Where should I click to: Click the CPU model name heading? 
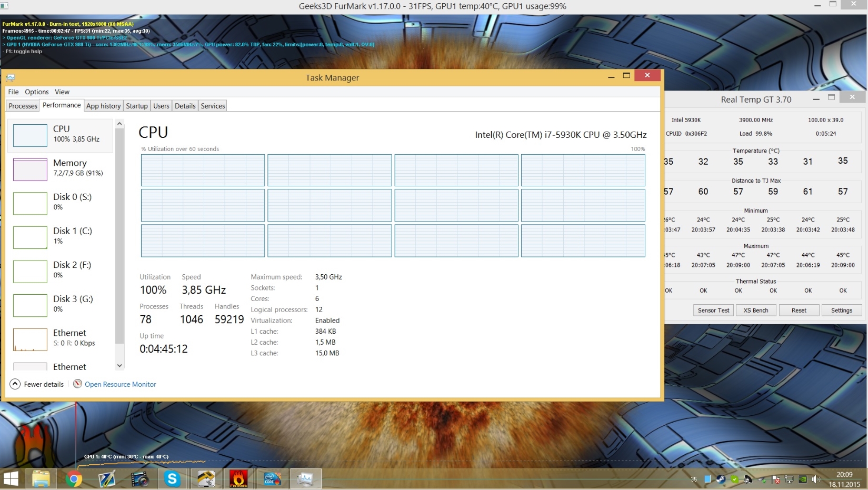(561, 135)
